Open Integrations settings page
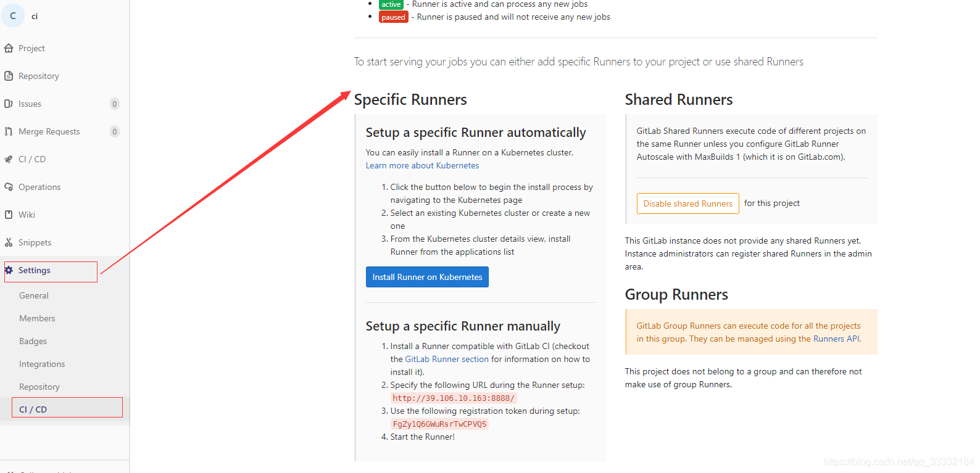 coord(42,364)
